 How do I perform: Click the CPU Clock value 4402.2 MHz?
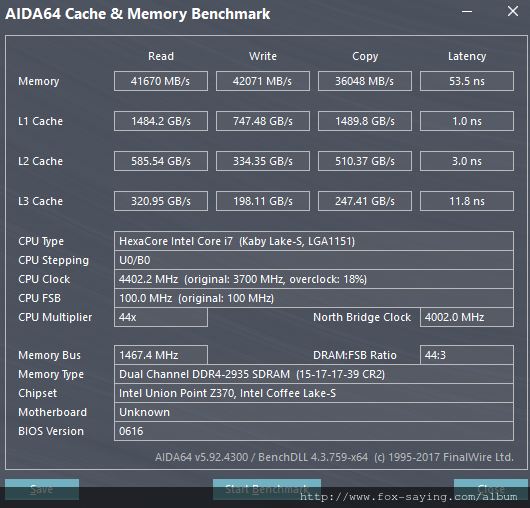[x=314, y=279]
